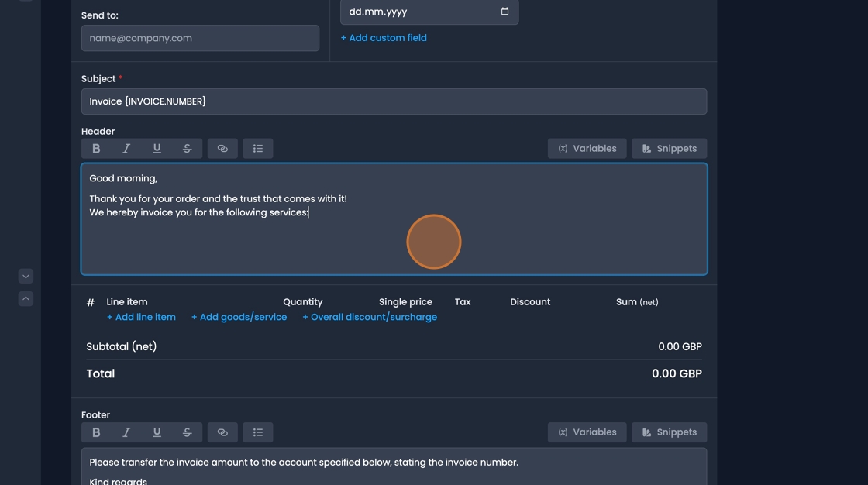Expand upward using the sidebar up chevron
Viewport: 868px width, 485px height.
point(25,298)
